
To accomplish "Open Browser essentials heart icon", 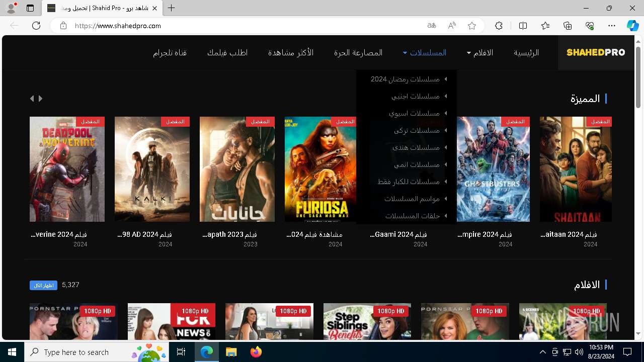I will [x=590, y=26].
